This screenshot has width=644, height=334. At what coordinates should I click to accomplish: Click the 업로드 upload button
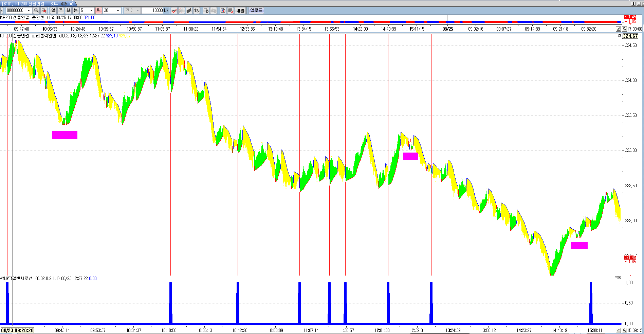(x=256, y=11)
